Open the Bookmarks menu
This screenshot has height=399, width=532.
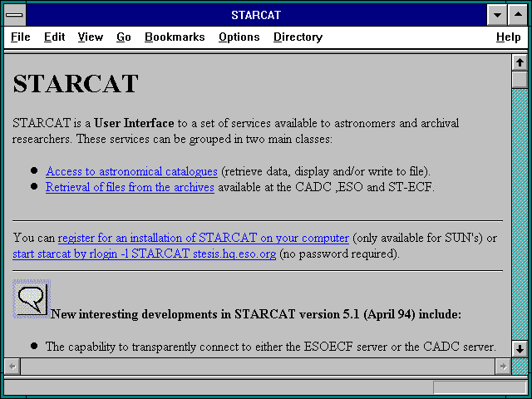click(x=175, y=37)
